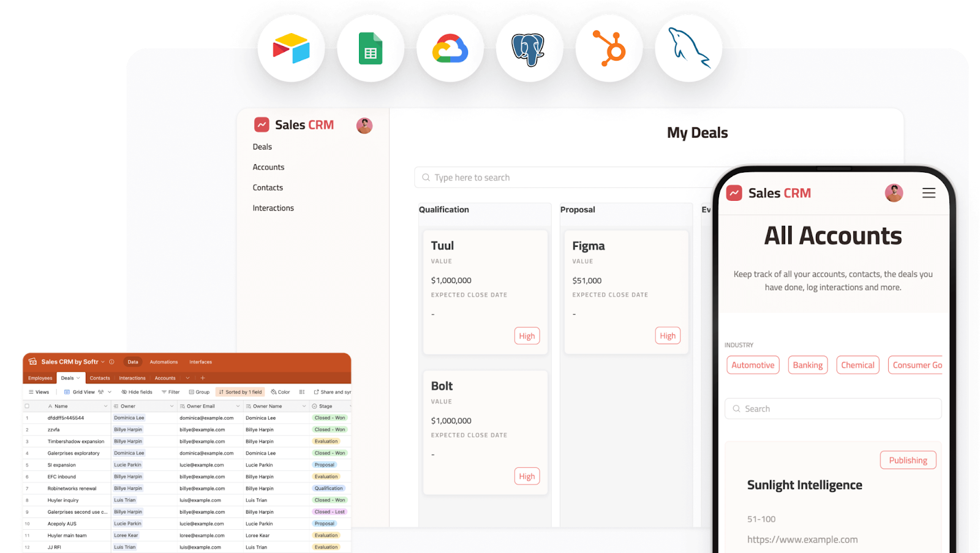Screen dimensions: 980x553
Task: Open Grid View options dropdown
Action: click(110, 392)
